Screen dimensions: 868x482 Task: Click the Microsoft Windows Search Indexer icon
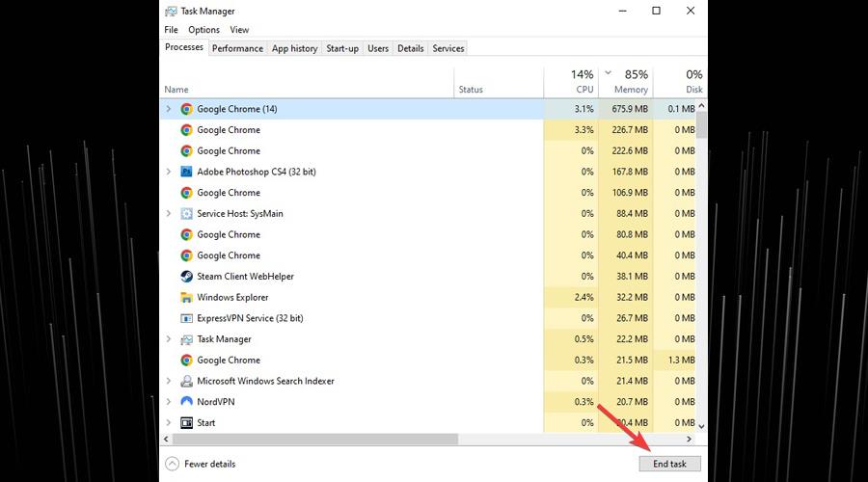[186, 381]
